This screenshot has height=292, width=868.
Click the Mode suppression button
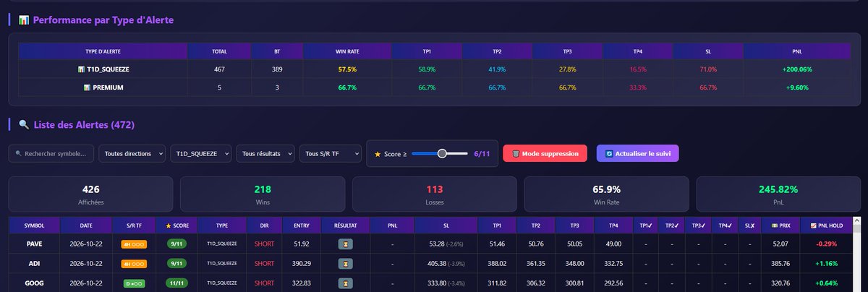coord(545,154)
